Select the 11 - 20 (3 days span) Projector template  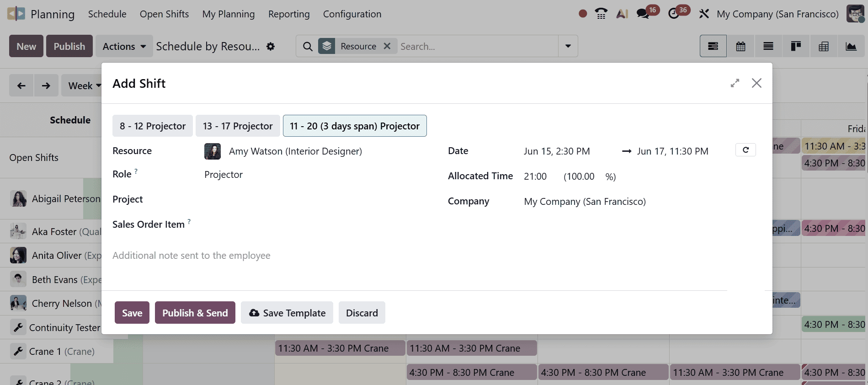tap(355, 126)
